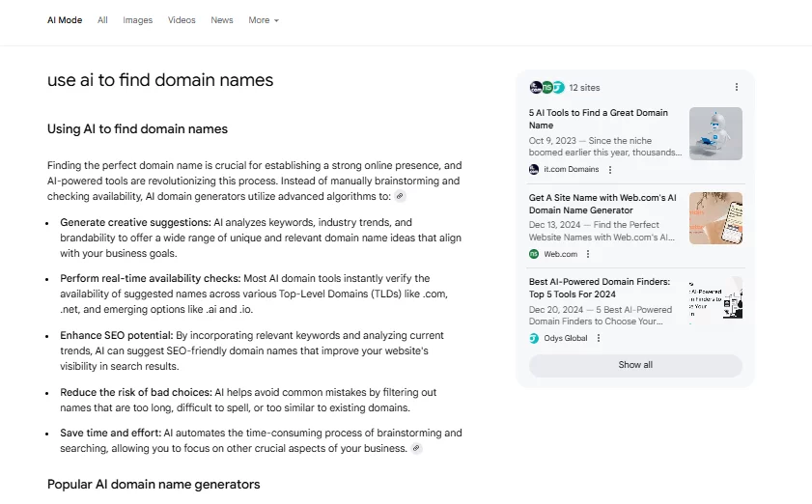Click the Web.com favicon icon
812x504 pixels.
point(534,254)
